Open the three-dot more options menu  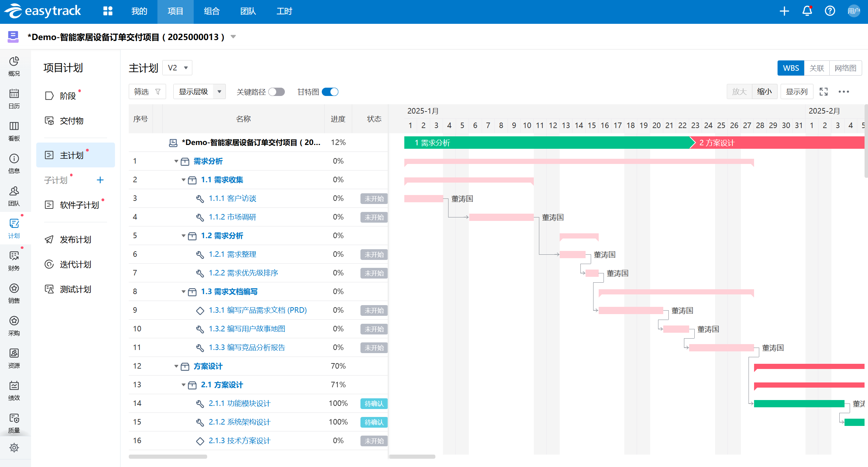[x=843, y=91]
